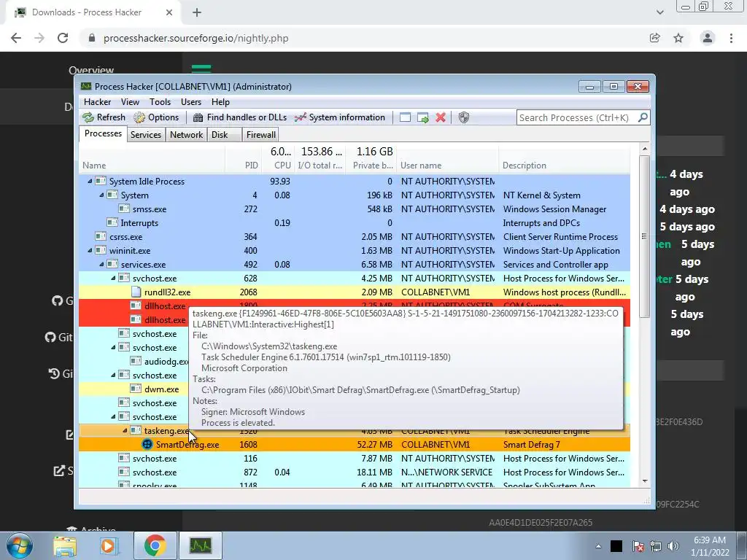This screenshot has width=747, height=560.
Task: Click the shield icon in toolbar
Action: 463,117
